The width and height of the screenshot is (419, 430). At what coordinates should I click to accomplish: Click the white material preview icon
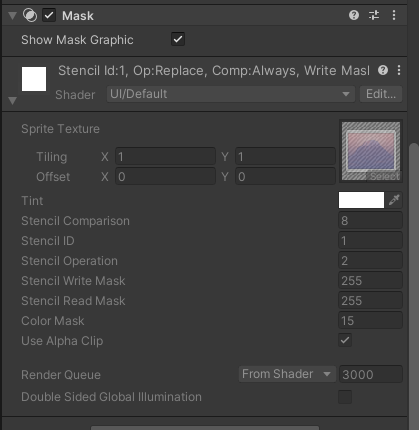tap(34, 79)
